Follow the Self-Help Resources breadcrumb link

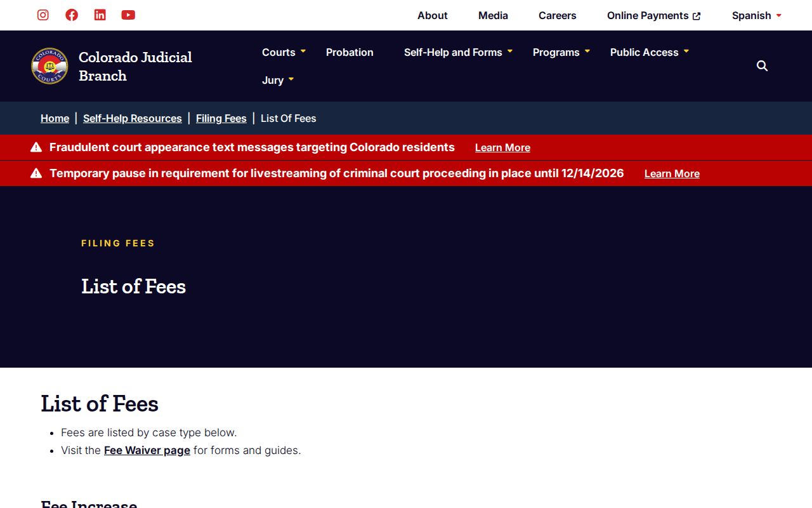[x=133, y=118]
